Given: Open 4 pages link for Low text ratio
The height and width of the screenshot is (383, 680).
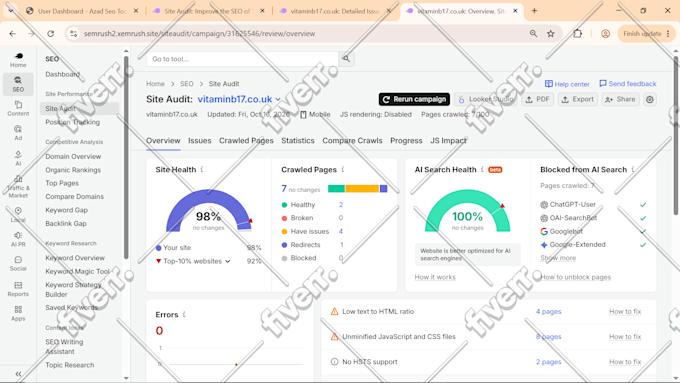Looking at the screenshot, I should point(549,311).
